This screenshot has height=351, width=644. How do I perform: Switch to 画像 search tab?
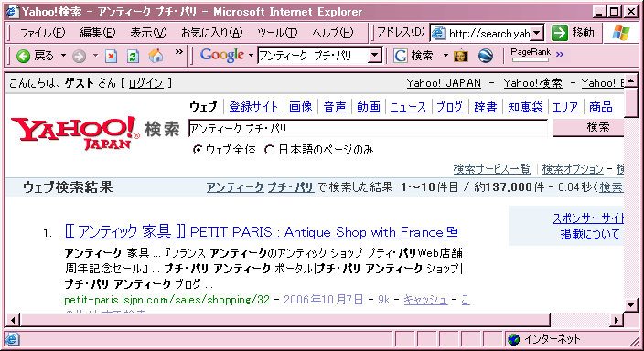point(301,107)
